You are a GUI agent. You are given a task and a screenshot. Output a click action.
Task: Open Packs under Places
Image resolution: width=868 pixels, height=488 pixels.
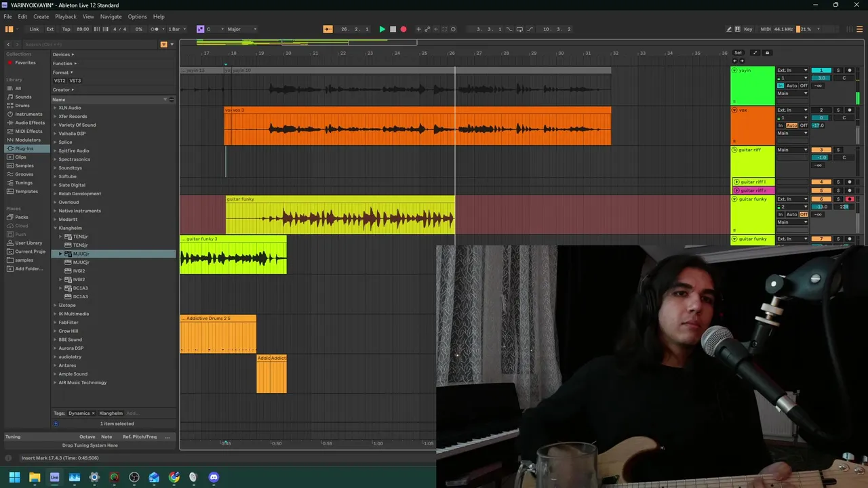(x=22, y=217)
